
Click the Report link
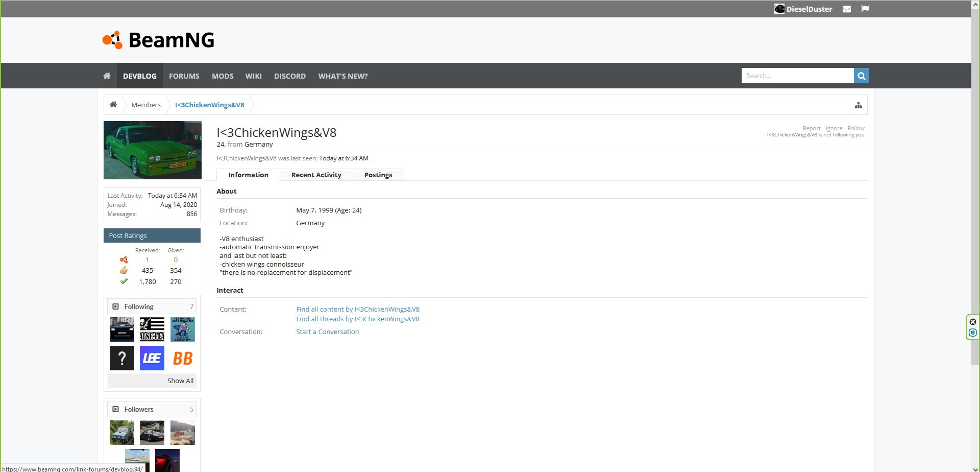(x=812, y=128)
